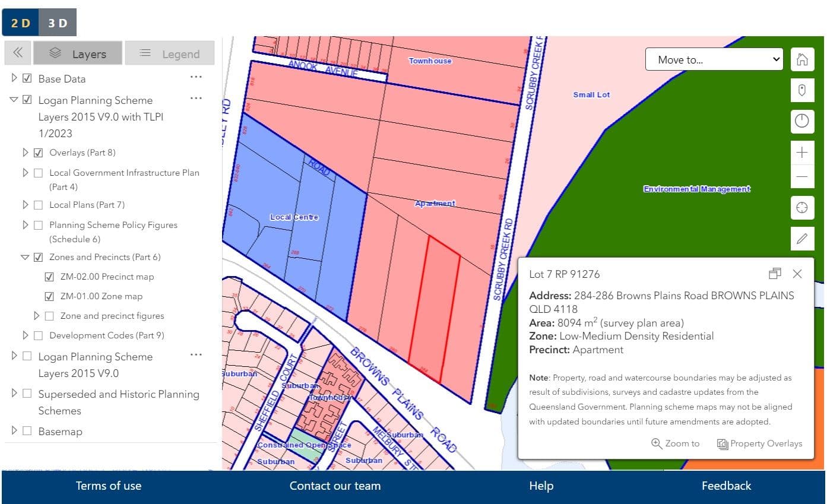Click the Property Overlays link

[759, 443]
